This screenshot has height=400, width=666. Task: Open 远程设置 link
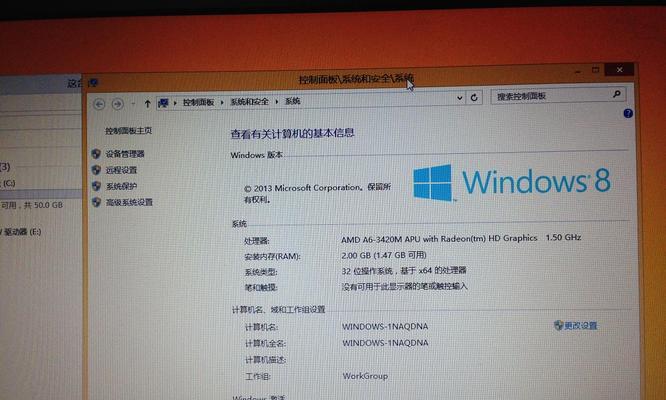pos(121,170)
